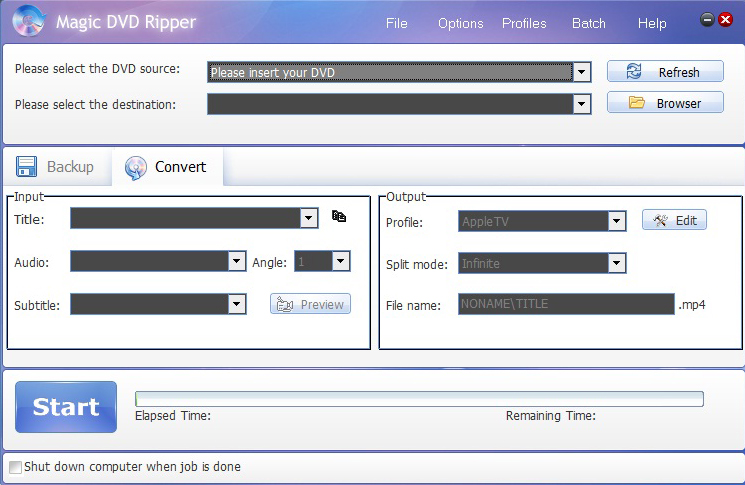This screenshot has width=745, height=485.
Task: Minimize the Magic DVD Ripper window
Action: tap(707, 19)
